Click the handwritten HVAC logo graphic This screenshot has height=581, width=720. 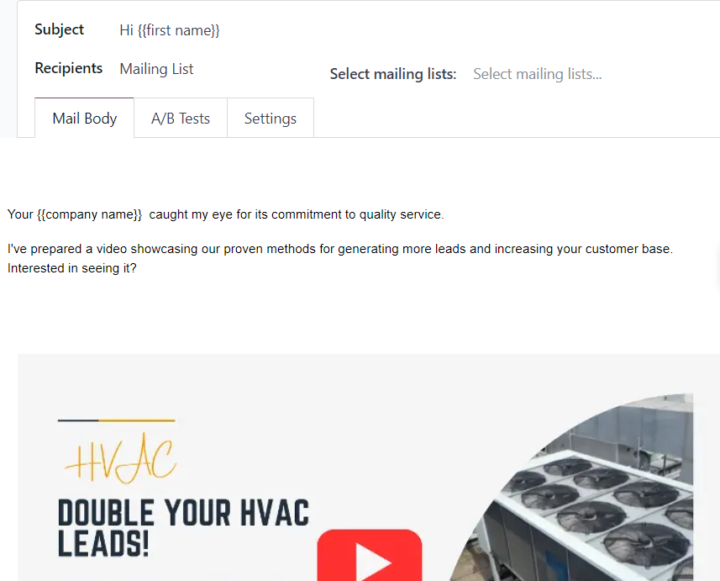pos(120,459)
